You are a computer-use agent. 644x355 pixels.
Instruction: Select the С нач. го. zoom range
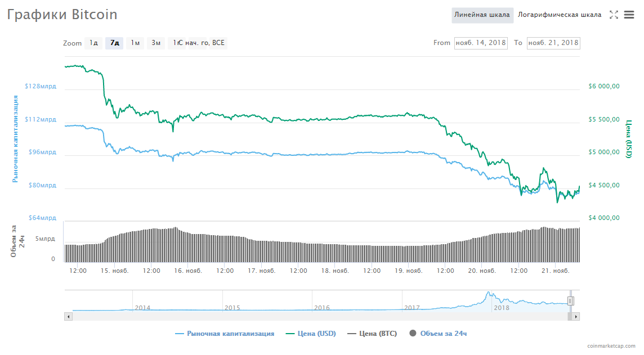tap(198, 43)
